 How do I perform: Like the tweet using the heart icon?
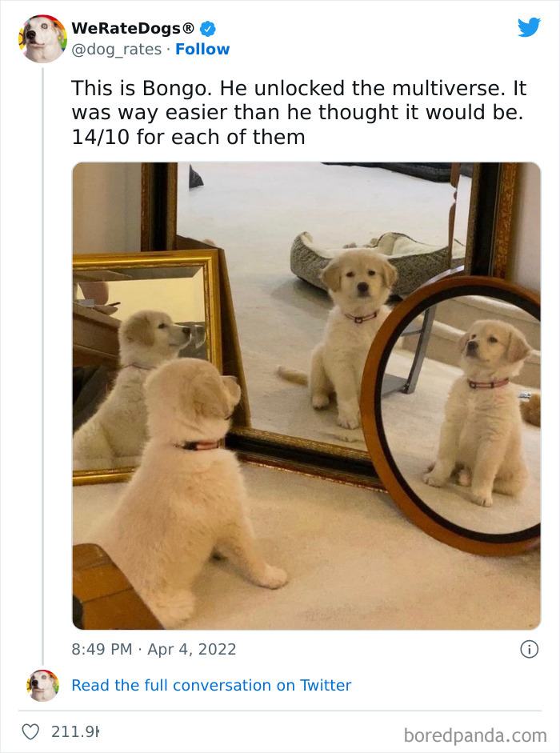coord(33,731)
